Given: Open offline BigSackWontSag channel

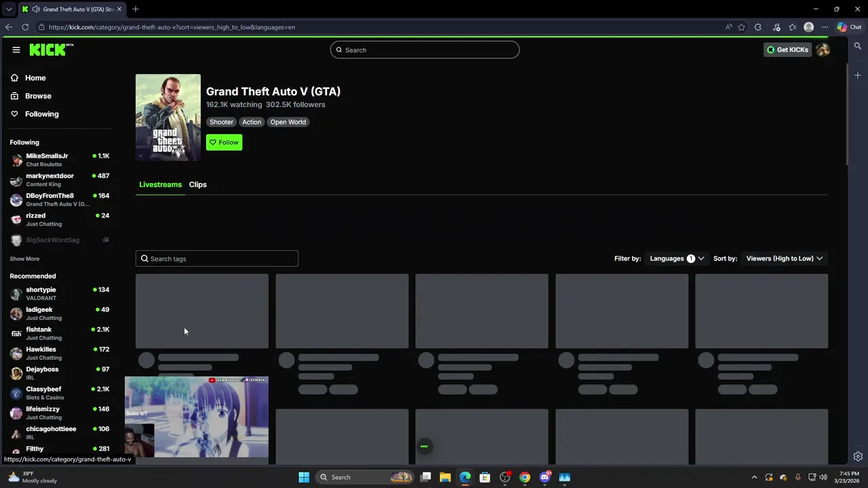Looking at the screenshot, I should 60,240.
